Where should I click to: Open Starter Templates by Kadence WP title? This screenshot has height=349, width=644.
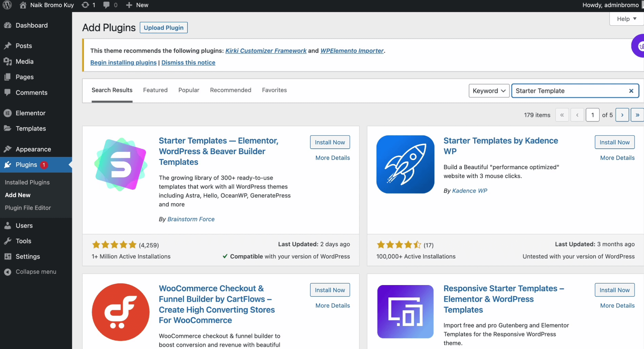click(501, 146)
